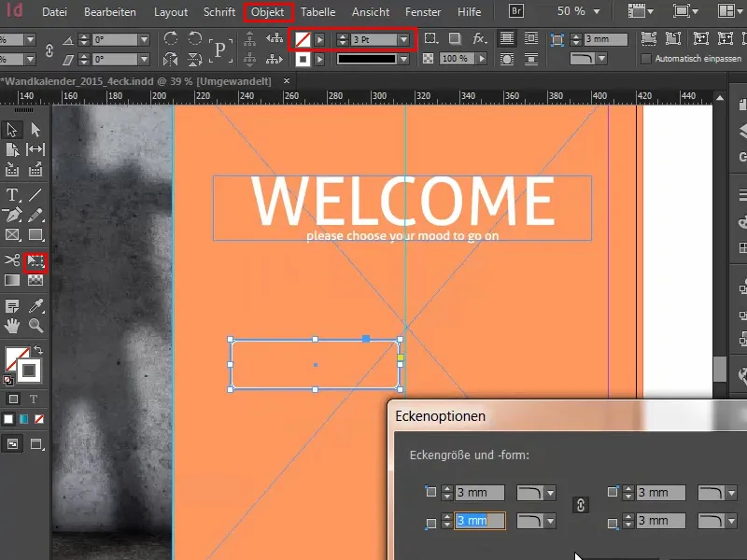Reset to default fill and stroke
Viewport: 747px width, 560px height.
[8, 380]
